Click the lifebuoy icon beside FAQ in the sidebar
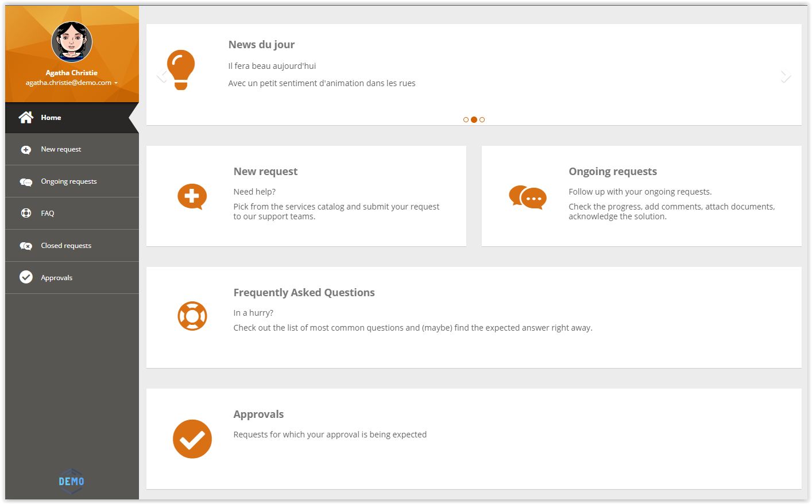The image size is (812, 504). point(26,213)
